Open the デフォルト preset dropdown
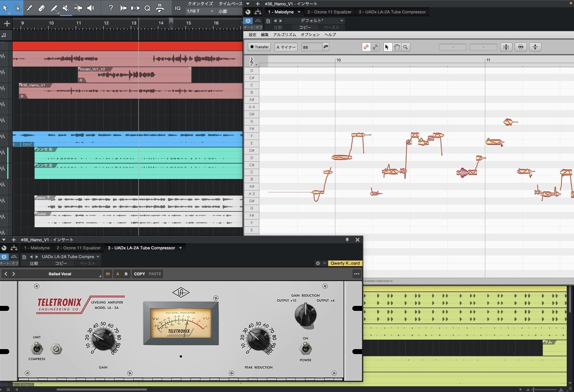 pos(315,21)
